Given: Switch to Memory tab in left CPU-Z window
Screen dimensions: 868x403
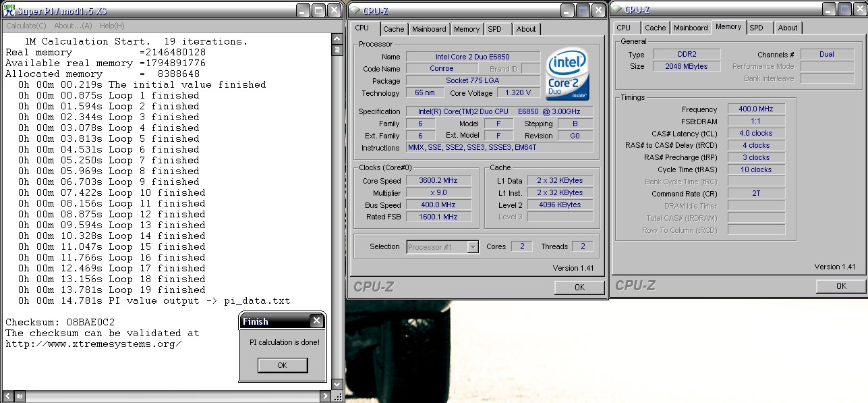Looking at the screenshot, I should (467, 29).
